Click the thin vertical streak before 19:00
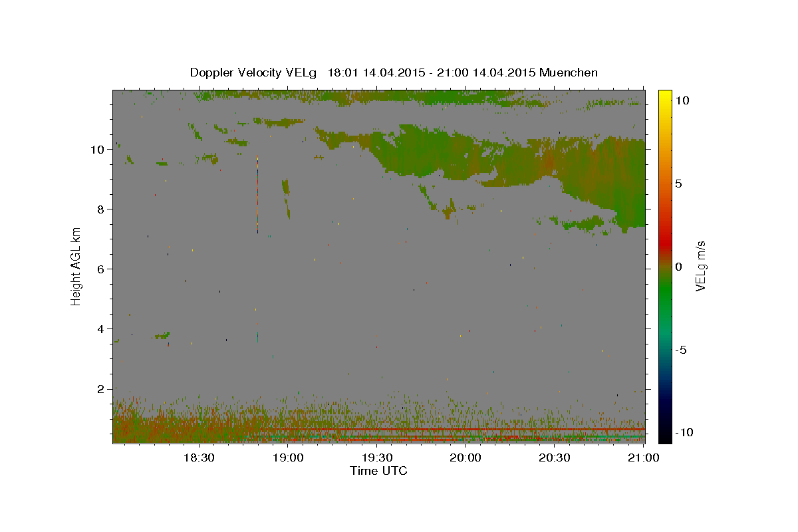This screenshot has height=532, width=798. point(257,196)
